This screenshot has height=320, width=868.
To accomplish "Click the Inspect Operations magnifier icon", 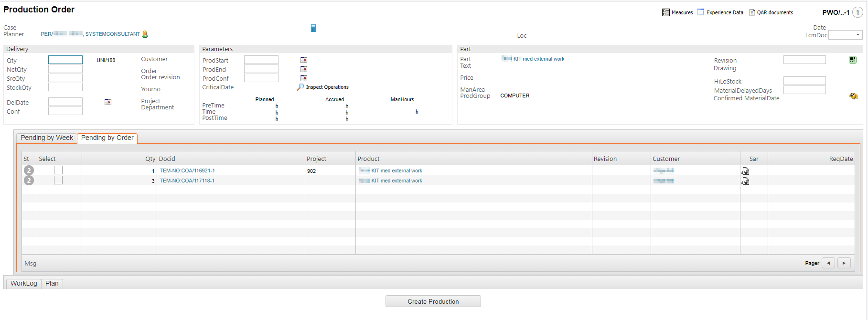I will coord(300,87).
